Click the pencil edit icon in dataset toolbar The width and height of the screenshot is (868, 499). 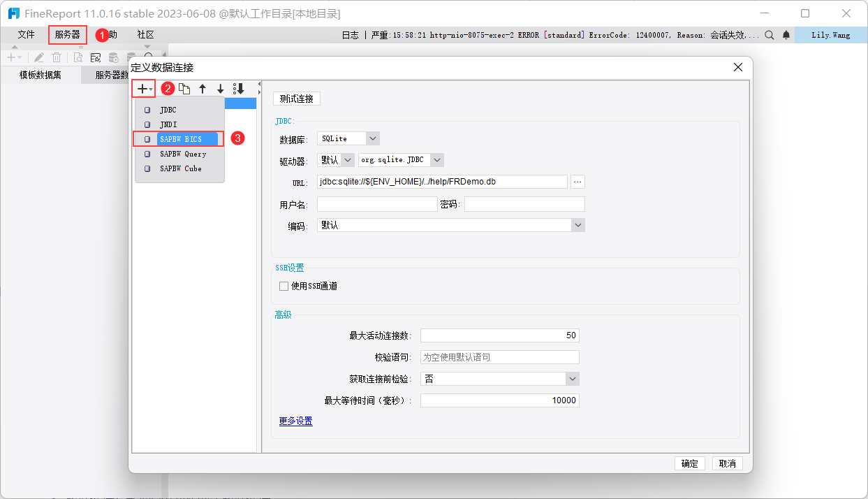[x=39, y=57]
